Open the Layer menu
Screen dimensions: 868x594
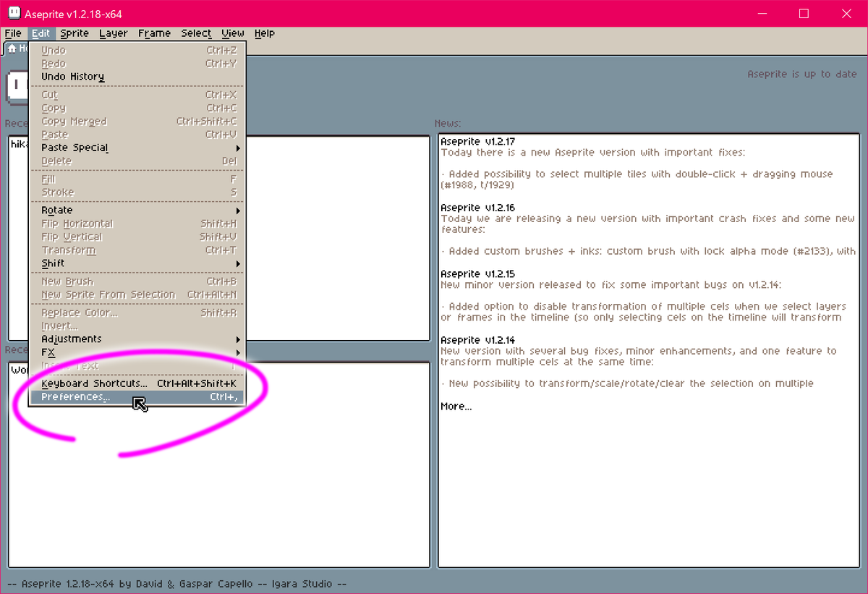(113, 33)
